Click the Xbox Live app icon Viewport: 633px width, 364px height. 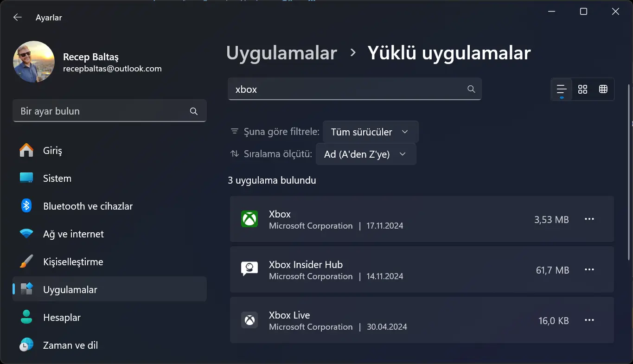coord(249,320)
